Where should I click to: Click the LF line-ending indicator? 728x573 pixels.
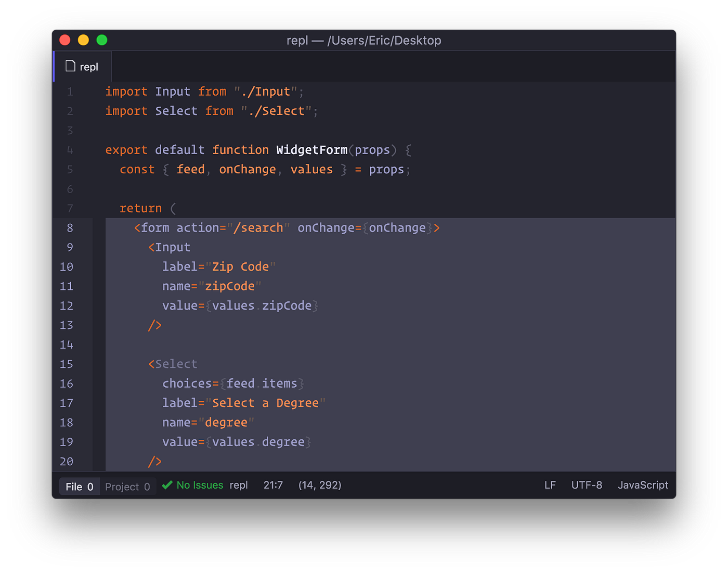[550, 485]
